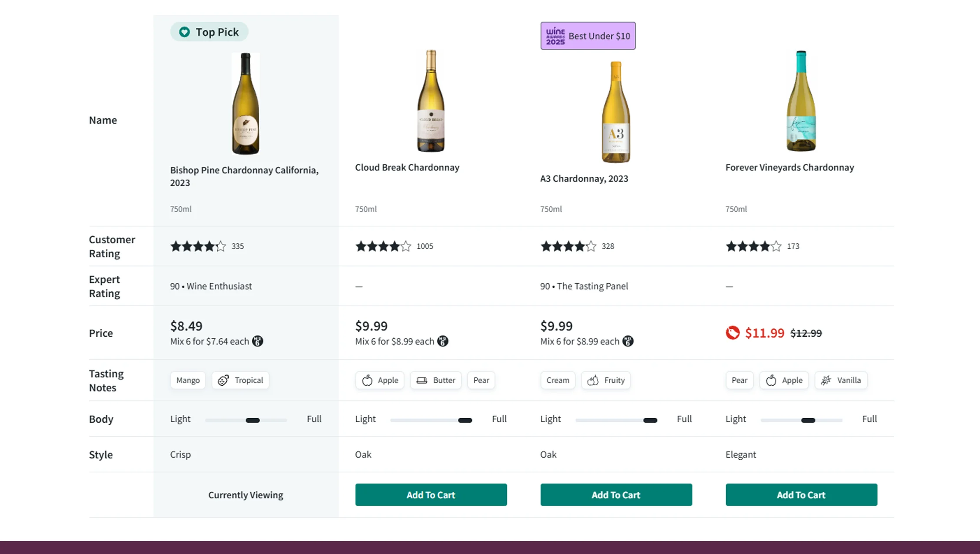This screenshot has width=980, height=554.
Task: Click the red sale tag icon
Action: click(733, 333)
